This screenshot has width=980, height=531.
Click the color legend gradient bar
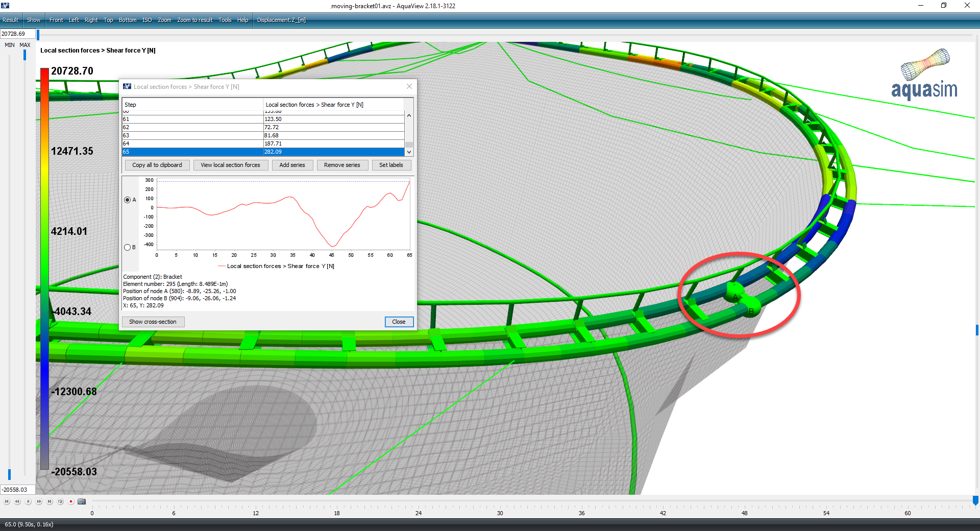44,269
